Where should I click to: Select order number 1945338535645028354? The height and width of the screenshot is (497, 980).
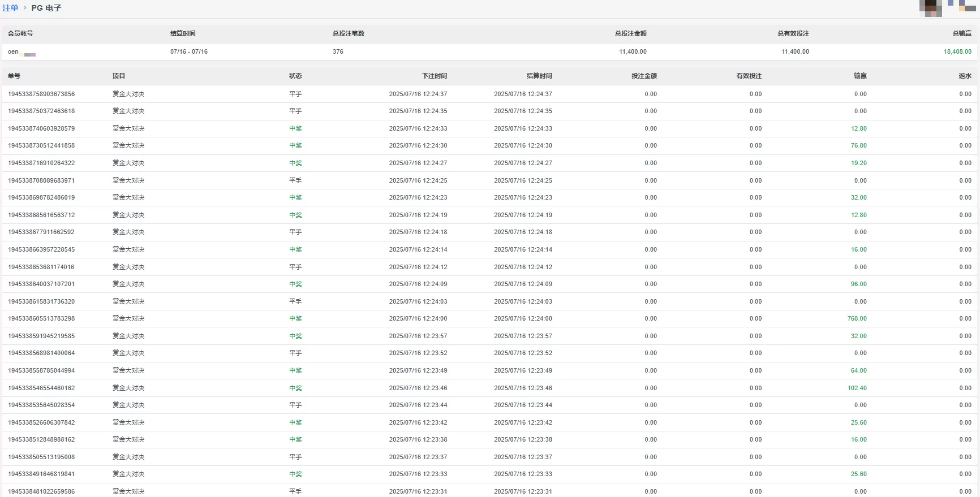[41, 405]
